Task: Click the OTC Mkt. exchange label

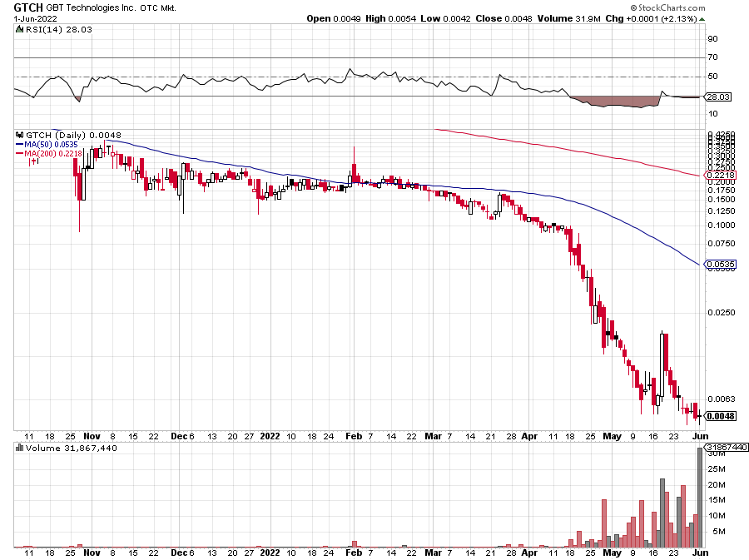Action: coord(158,8)
